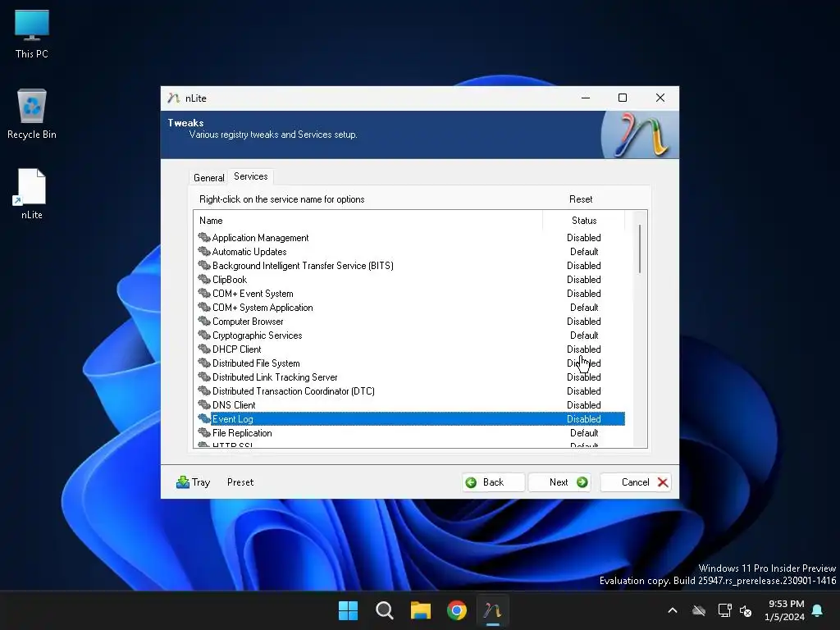Viewport: 840px width, 630px height.
Task: Select Background Intelligent Transfer Service row
Action: click(410, 265)
